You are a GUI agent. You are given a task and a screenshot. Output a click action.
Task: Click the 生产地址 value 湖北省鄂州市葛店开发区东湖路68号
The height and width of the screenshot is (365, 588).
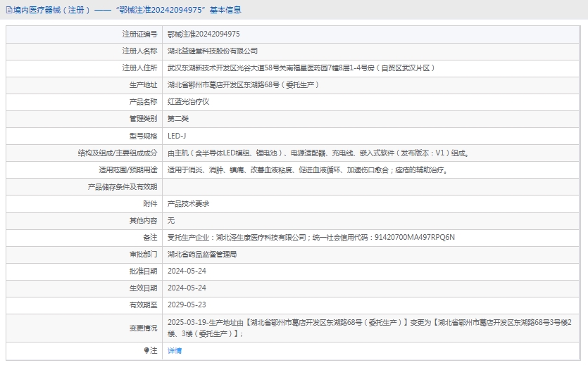243,84
